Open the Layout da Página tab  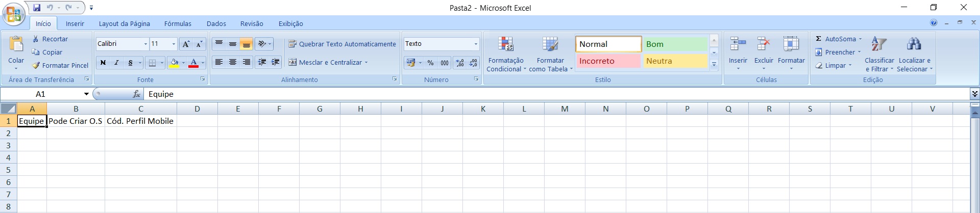[124, 23]
